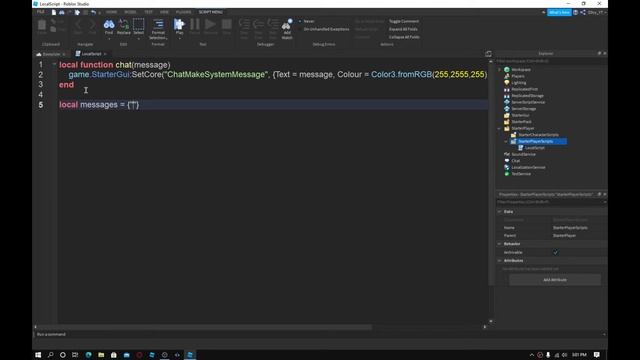Click Expand All Folds action
The height and width of the screenshot is (360, 640).
(403, 29)
